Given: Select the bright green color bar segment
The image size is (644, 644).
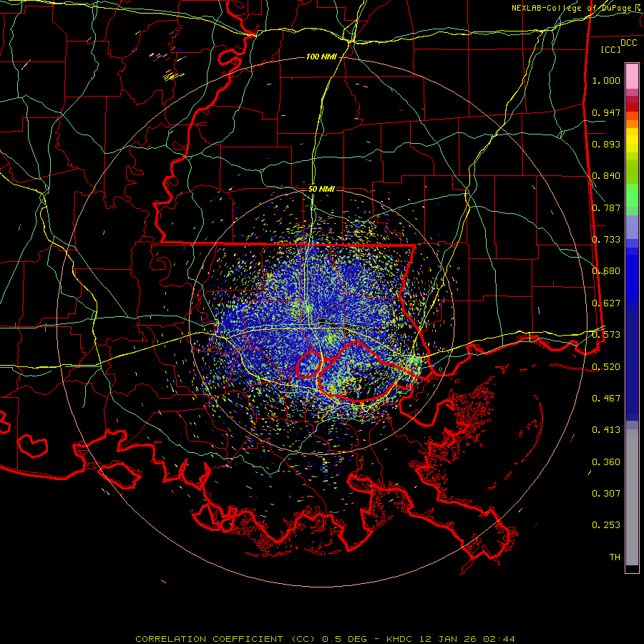Looking at the screenshot, I should click(x=632, y=195).
